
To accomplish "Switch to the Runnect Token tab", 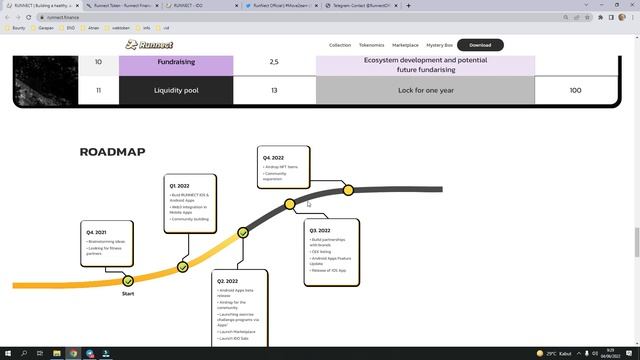I will tap(122, 6).
